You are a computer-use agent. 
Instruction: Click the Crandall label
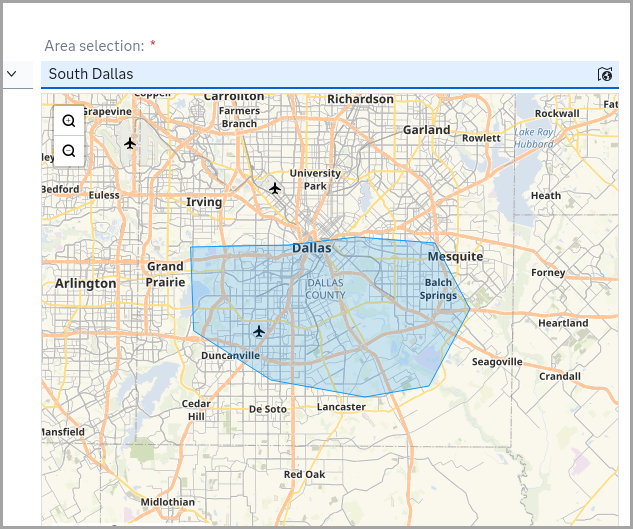click(560, 376)
